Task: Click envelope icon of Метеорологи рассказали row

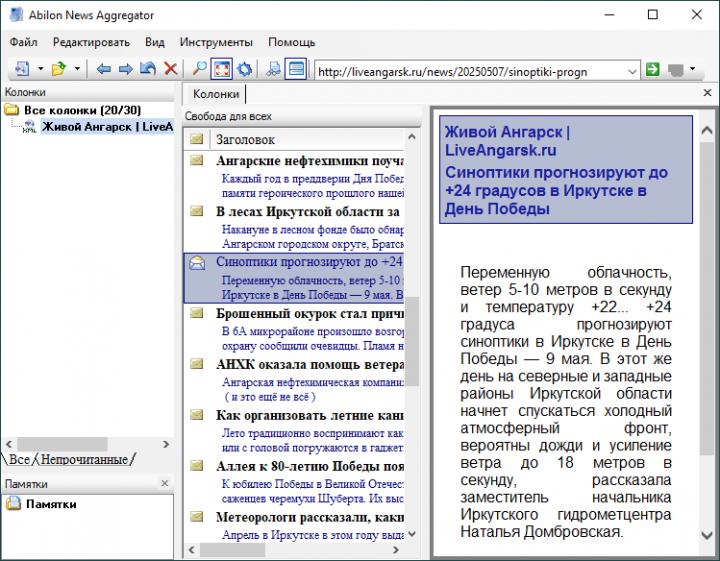Action: (197, 517)
